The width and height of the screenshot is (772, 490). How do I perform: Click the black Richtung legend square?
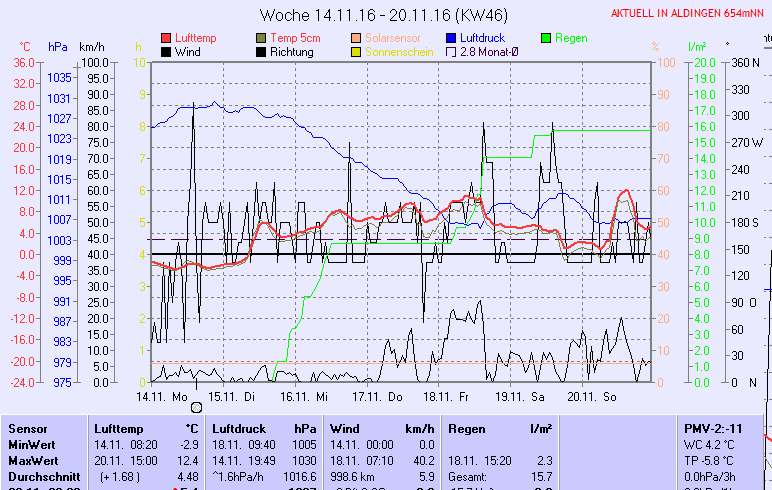point(262,52)
